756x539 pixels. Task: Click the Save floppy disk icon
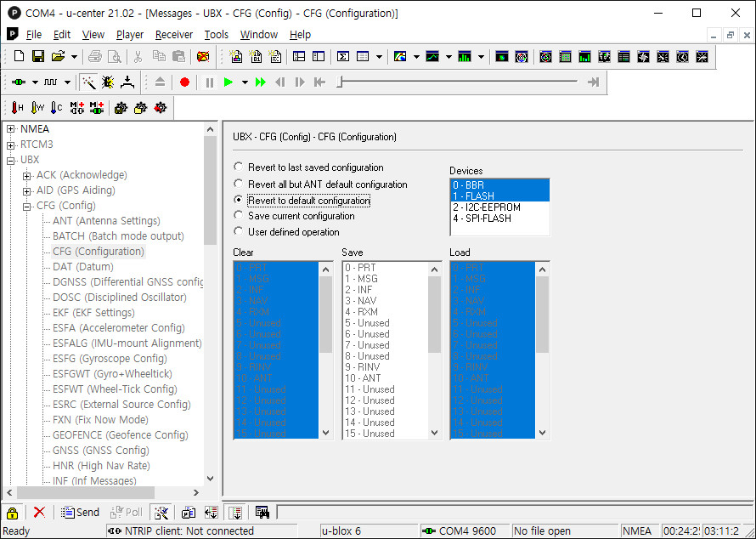pos(38,56)
